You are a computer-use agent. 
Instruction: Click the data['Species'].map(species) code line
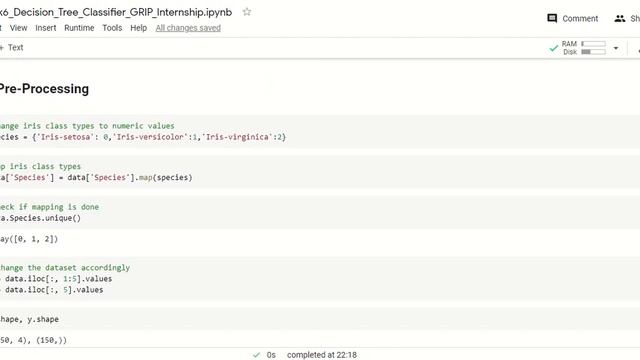coord(96,177)
